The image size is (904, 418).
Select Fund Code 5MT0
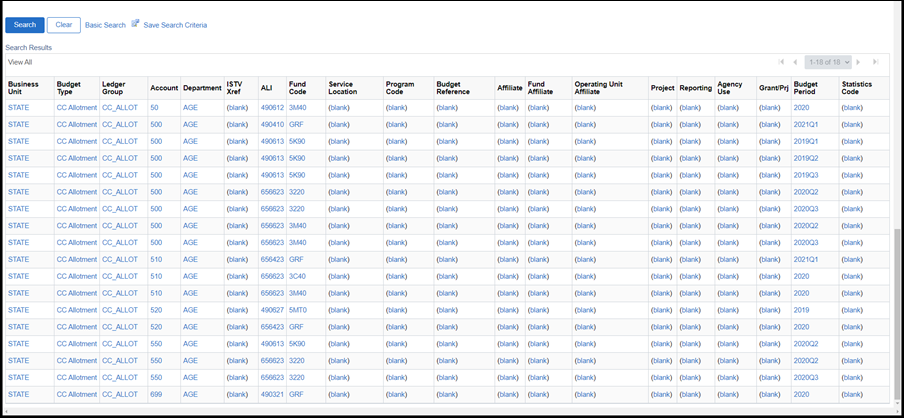click(x=297, y=310)
